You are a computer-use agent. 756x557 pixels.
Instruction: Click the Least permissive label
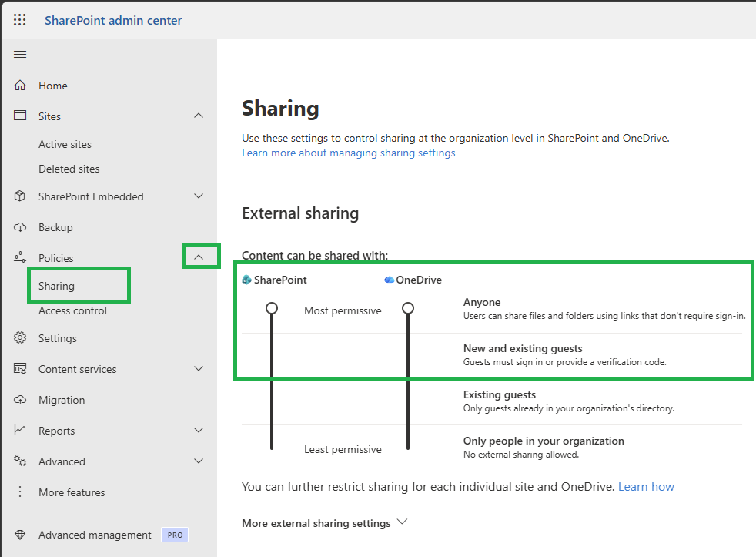click(x=343, y=449)
